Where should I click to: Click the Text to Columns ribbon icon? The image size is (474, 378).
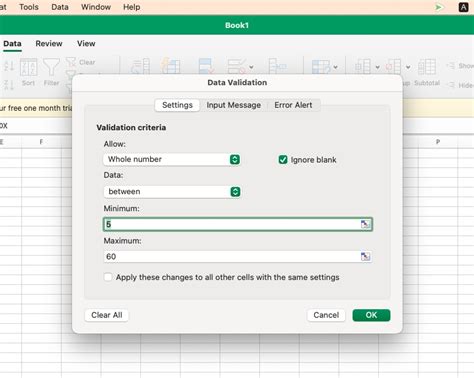coord(140,66)
